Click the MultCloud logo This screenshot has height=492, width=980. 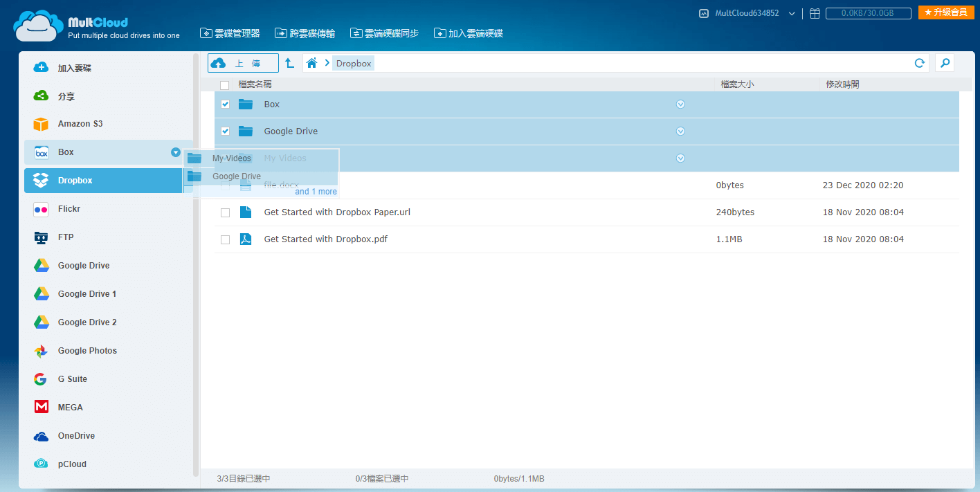tap(97, 25)
